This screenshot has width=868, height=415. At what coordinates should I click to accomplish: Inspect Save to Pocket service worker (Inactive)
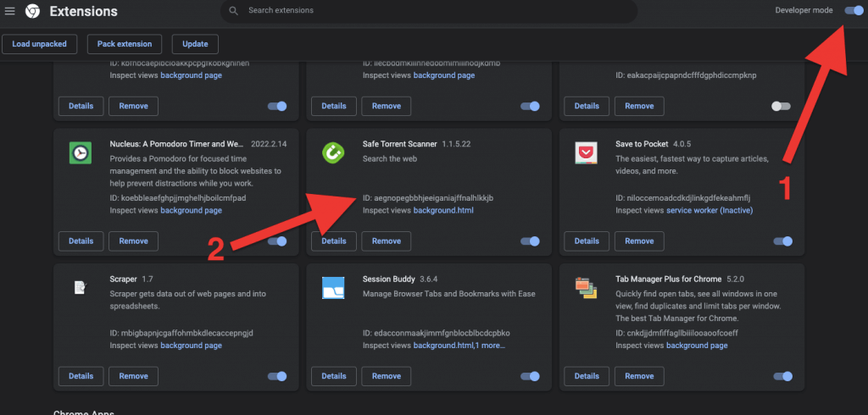[x=709, y=210]
